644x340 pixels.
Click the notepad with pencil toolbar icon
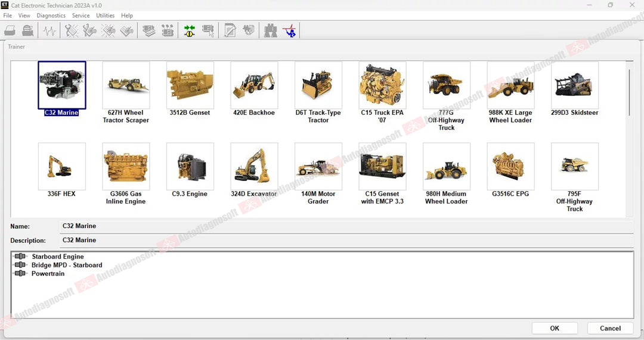click(230, 31)
